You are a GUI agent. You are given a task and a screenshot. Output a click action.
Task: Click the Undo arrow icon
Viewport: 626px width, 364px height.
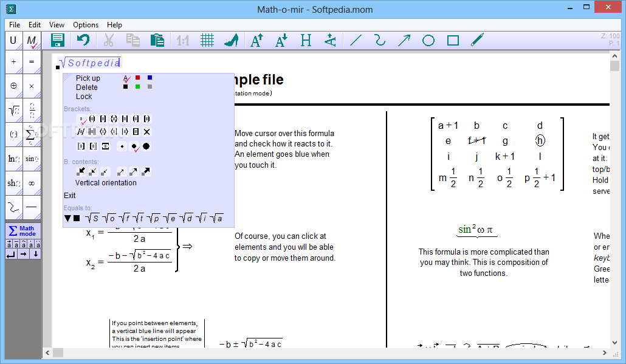coord(83,40)
